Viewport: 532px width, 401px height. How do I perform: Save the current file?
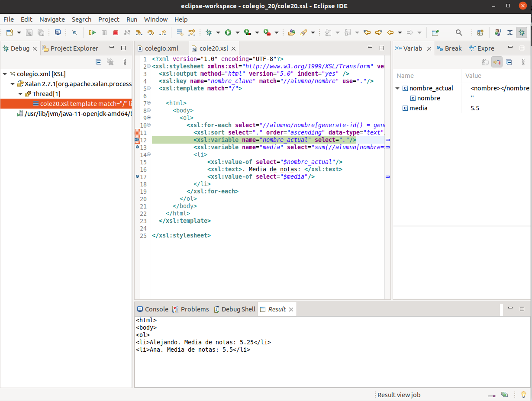(x=29, y=32)
